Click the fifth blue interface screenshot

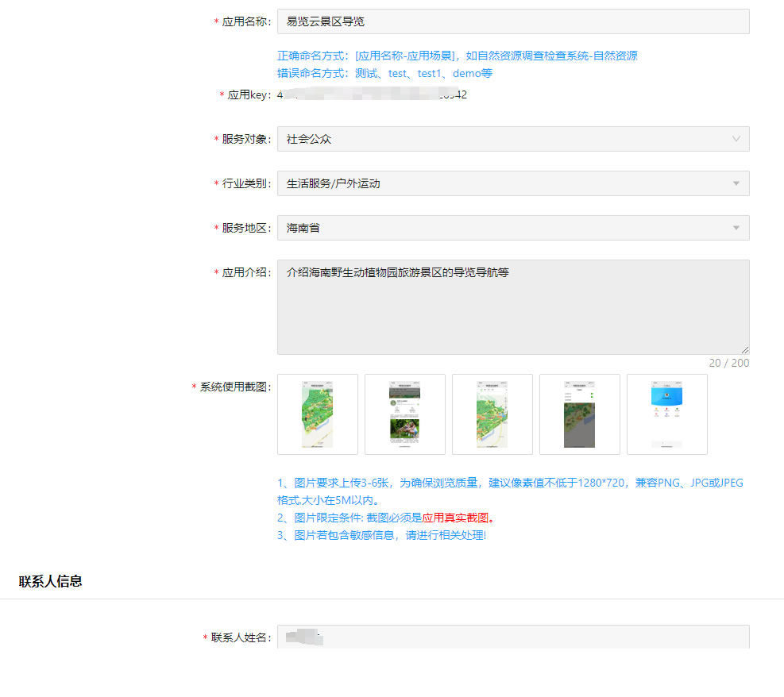(x=666, y=414)
